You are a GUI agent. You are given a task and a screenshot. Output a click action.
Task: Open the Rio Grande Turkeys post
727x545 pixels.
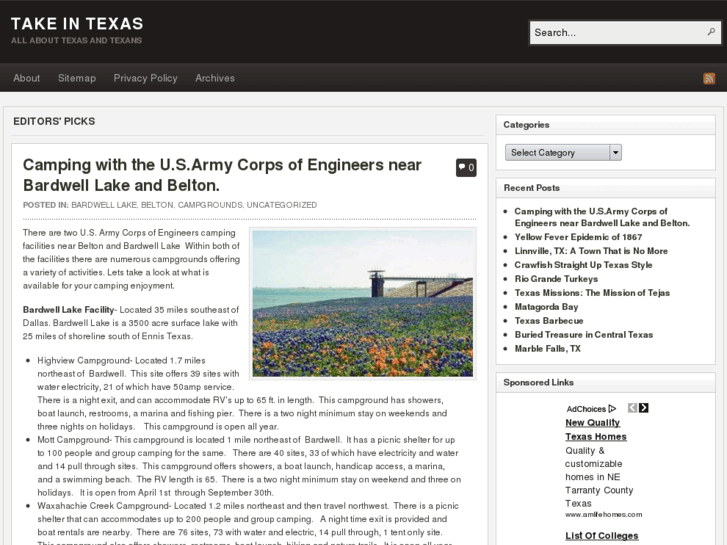(x=556, y=279)
